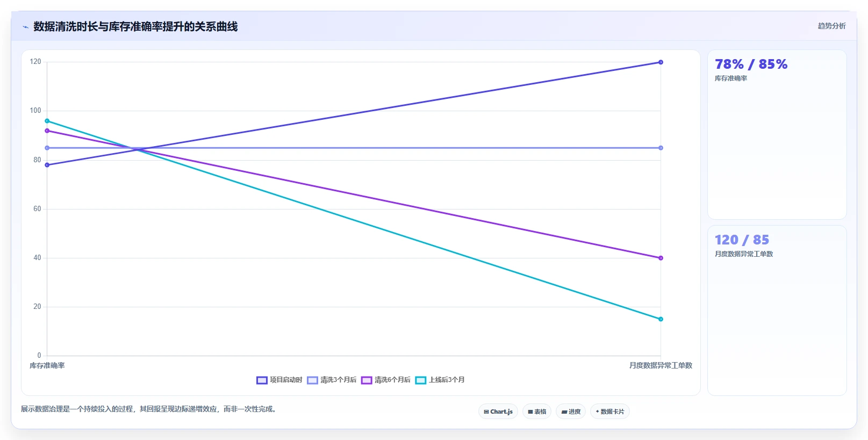This screenshot has height=440, width=868.
Task: Click the 月度数据异常工单数 x-axis label
Action: pos(661,365)
